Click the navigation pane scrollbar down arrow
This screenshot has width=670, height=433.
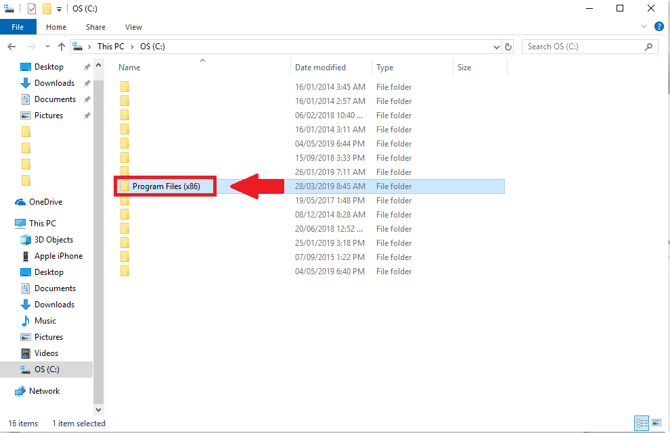98,409
